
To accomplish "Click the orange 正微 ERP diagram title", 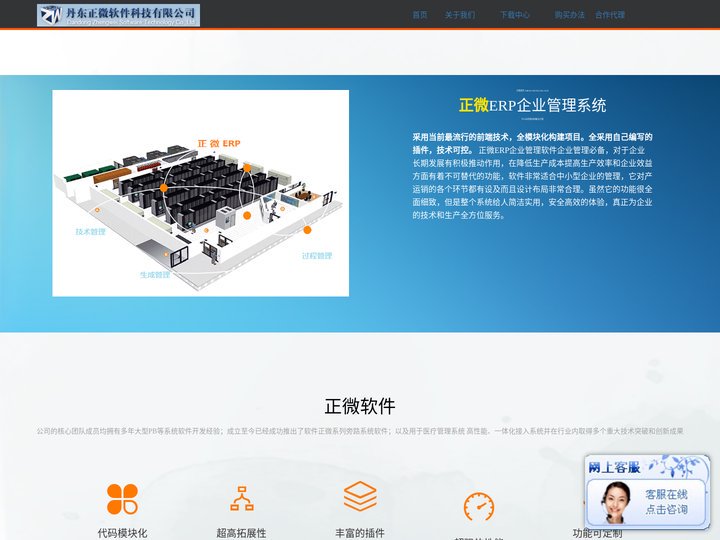I will pyautogui.click(x=219, y=143).
